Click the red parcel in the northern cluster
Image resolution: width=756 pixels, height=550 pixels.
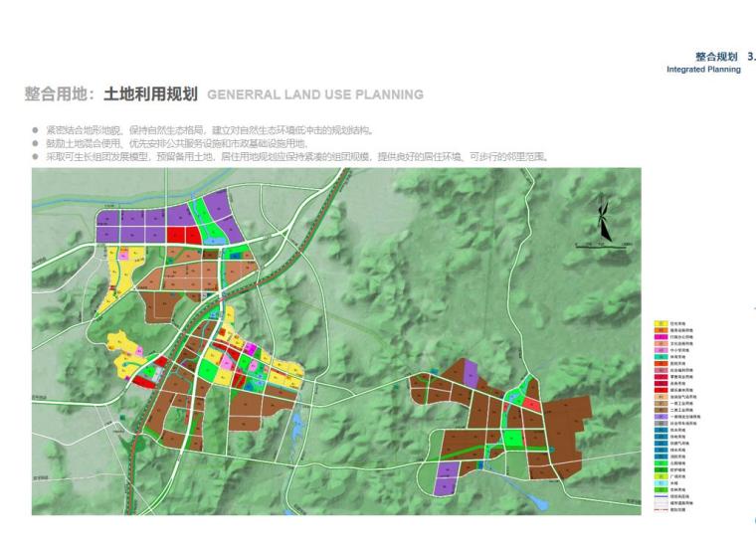(x=177, y=235)
